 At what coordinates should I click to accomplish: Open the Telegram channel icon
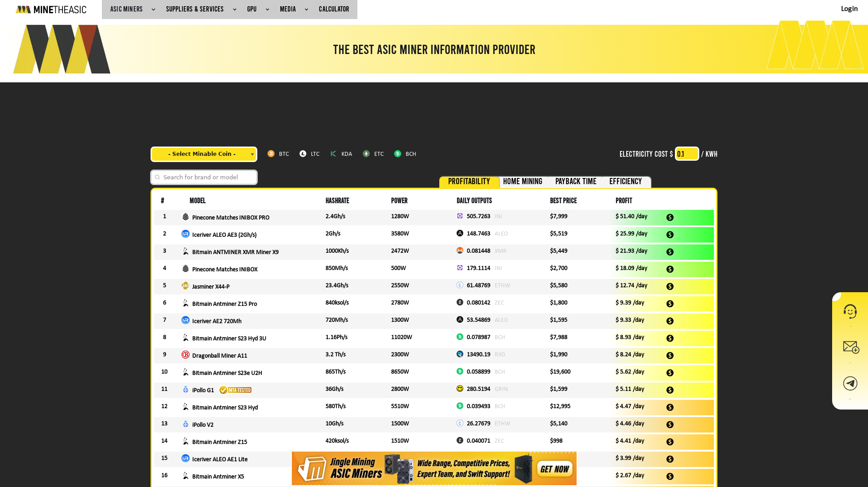[851, 383]
